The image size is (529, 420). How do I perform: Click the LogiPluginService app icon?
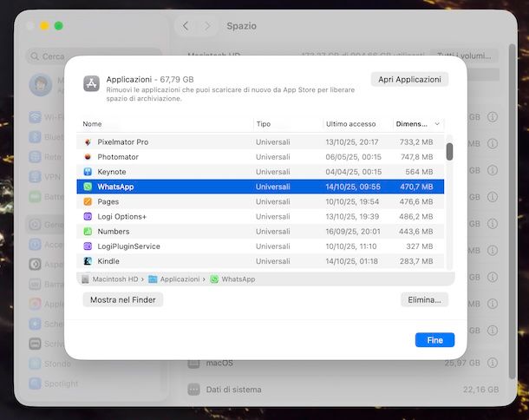click(88, 246)
